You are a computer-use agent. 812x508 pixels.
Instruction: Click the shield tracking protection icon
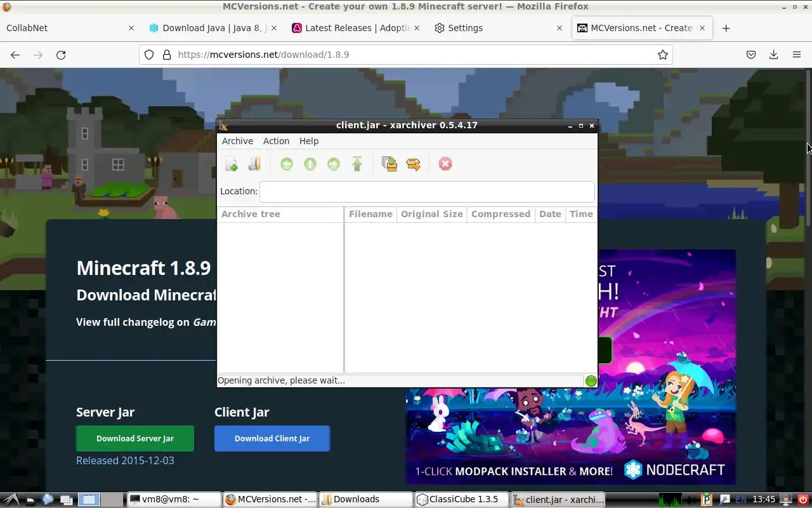149,55
